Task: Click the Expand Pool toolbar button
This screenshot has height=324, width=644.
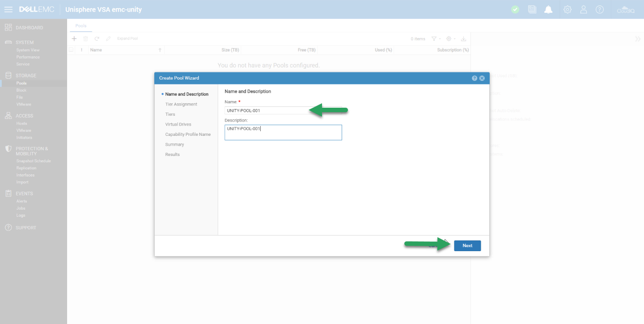Action: (127, 39)
